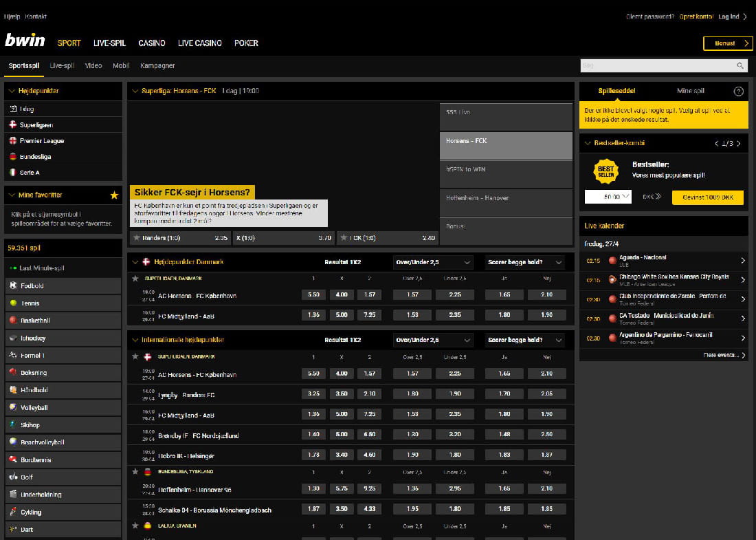756x540 pixels.
Task: Open the SPORT main menu
Action: 69,43
